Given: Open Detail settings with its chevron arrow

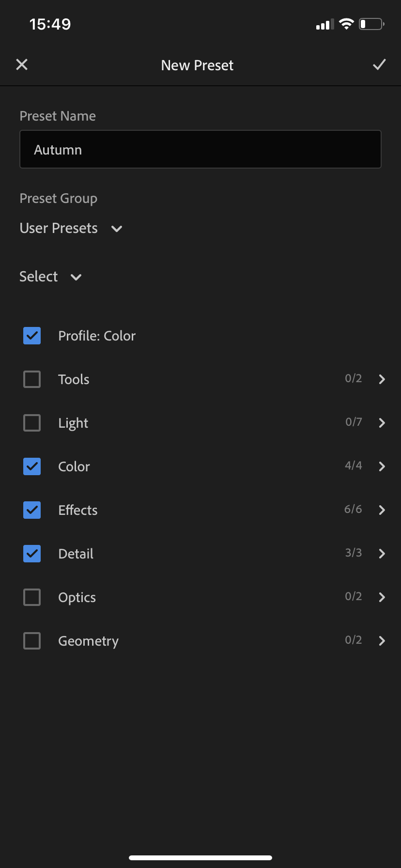Looking at the screenshot, I should tap(382, 554).
